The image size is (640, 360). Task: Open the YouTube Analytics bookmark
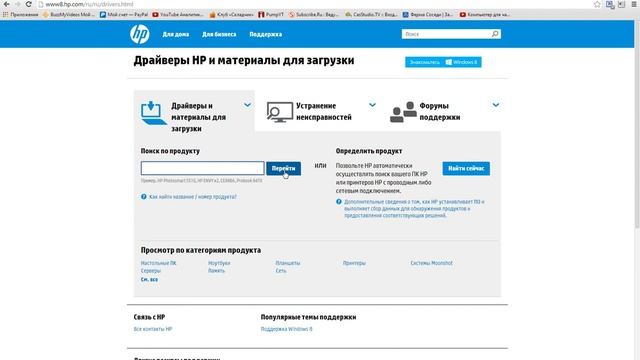[x=178, y=14]
